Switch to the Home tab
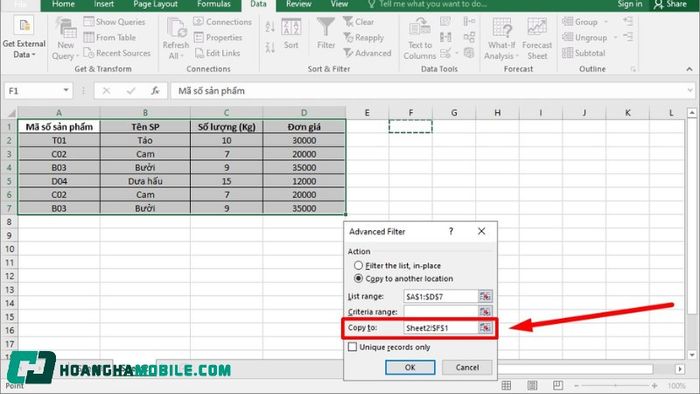 (63, 4)
